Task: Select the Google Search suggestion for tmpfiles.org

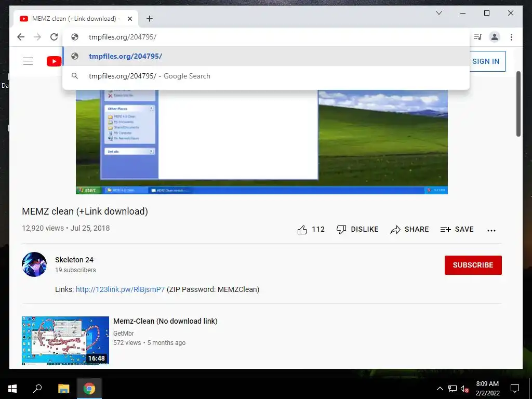Action: tap(267, 76)
